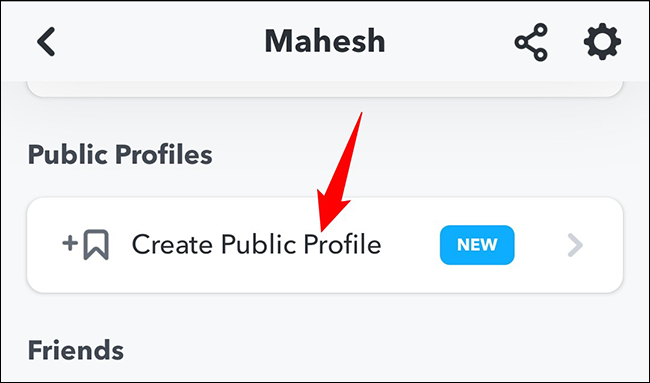Tap the Mahesh profile title
650x383 pixels.
pyautogui.click(x=325, y=41)
